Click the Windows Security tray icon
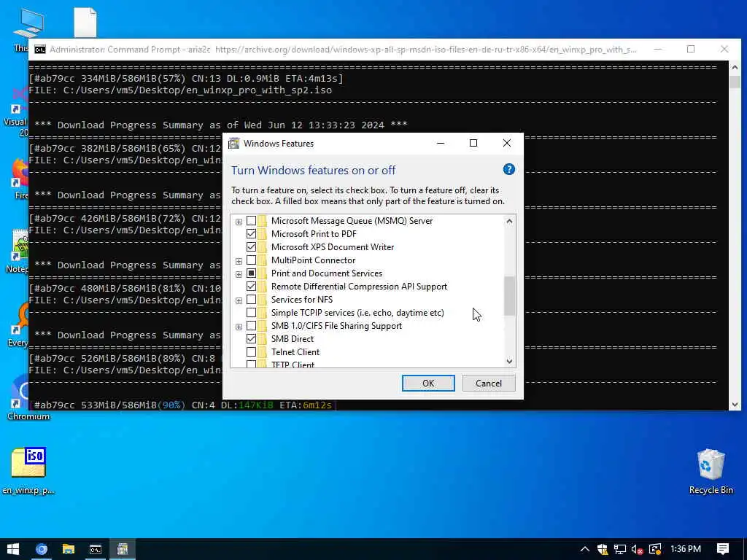Viewport: 747px width, 560px height. coord(602,550)
